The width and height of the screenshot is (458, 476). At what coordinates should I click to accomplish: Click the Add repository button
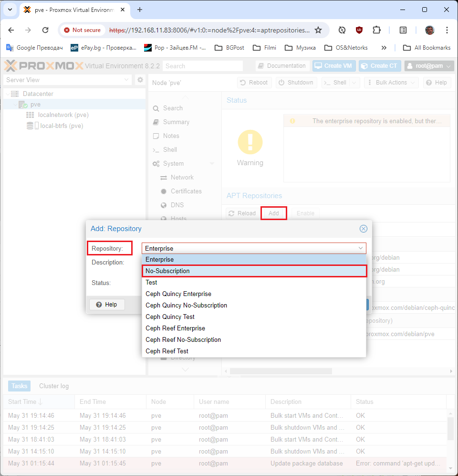[273, 213]
